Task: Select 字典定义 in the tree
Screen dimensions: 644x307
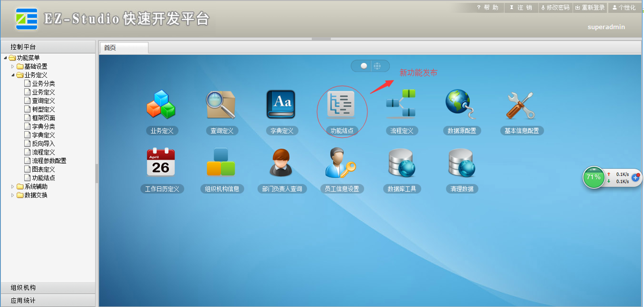Action: tap(43, 135)
